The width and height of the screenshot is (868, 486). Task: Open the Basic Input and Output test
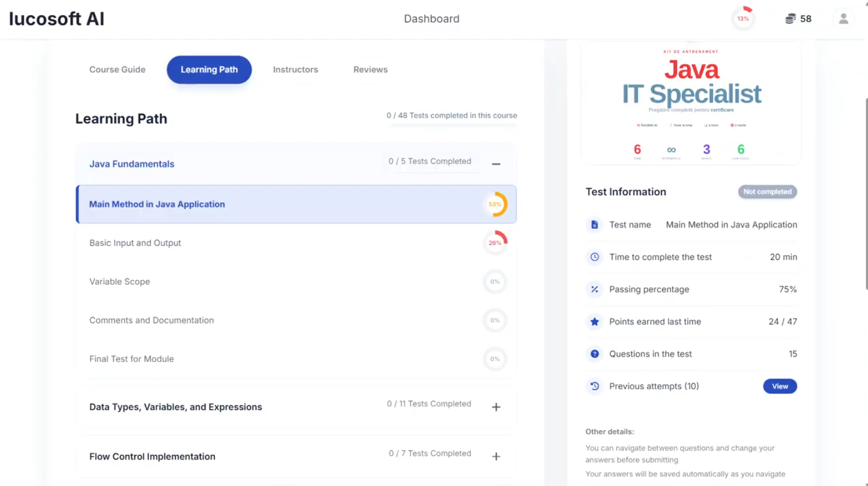point(135,243)
